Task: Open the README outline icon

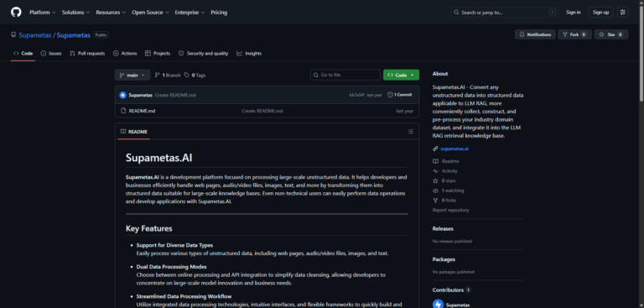Action: click(410, 132)
